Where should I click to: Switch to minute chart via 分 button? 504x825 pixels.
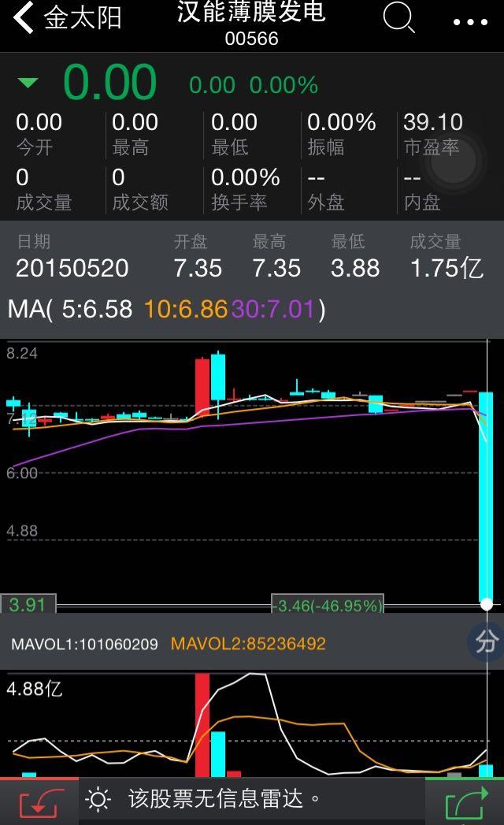(x=486, y=641)
